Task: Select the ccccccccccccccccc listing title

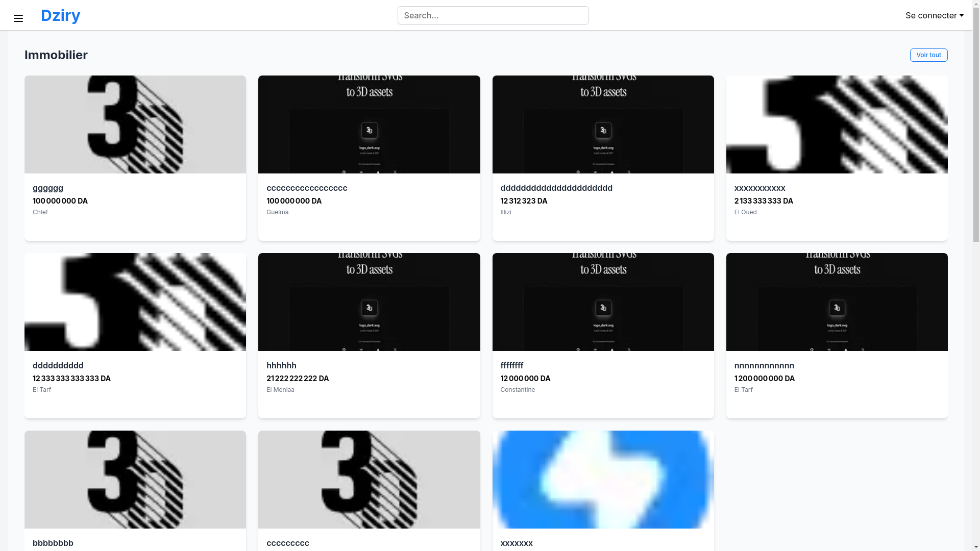Action: pyautogui.click(x=307, y=188)
